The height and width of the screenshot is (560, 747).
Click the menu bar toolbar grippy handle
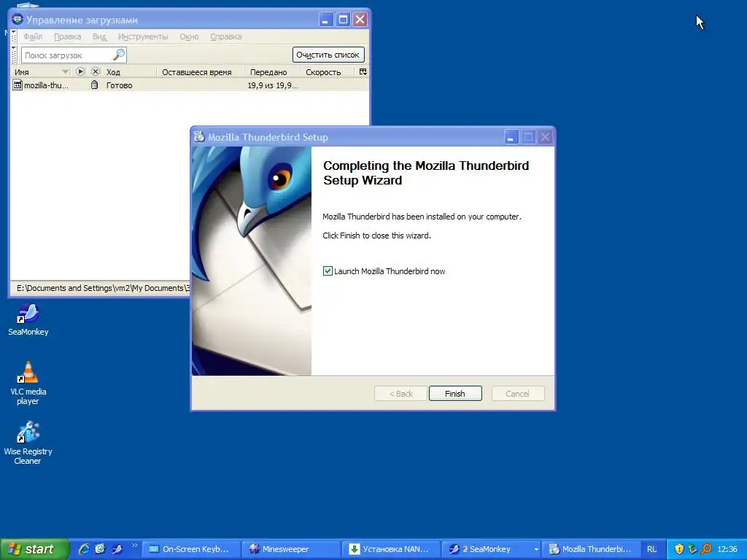14,36
